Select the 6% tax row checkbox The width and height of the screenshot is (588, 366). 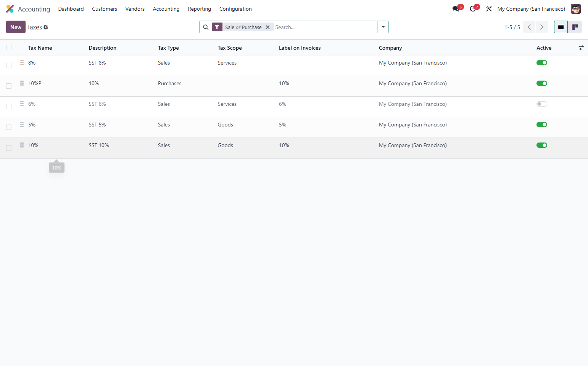9,107
